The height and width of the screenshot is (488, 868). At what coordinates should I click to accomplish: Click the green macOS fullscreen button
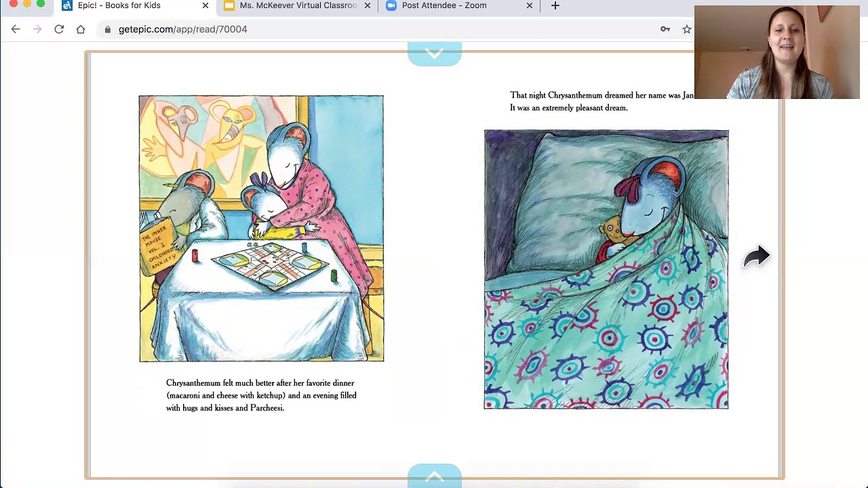pyautogui.click(x=41, y=3)
